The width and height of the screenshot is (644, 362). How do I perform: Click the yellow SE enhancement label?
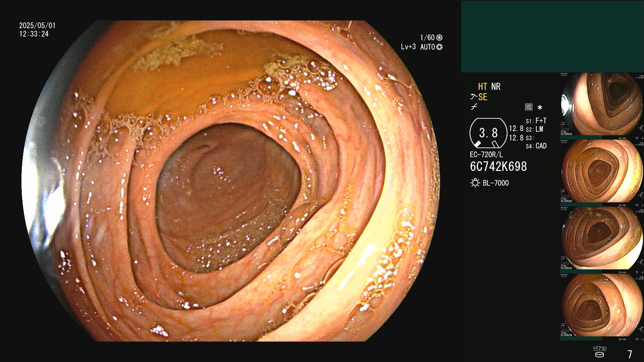click(x=483, y=97)
